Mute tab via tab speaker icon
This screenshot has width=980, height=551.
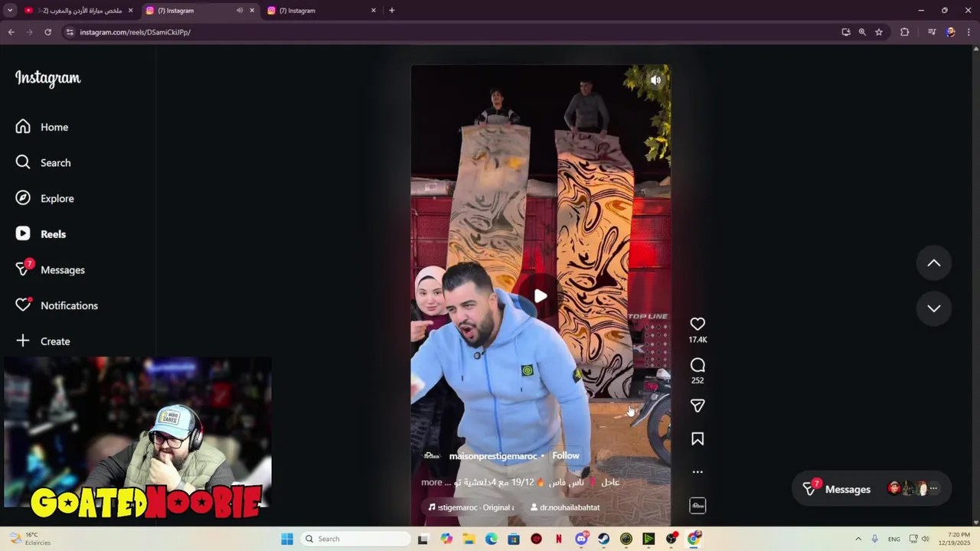[240, 11]
